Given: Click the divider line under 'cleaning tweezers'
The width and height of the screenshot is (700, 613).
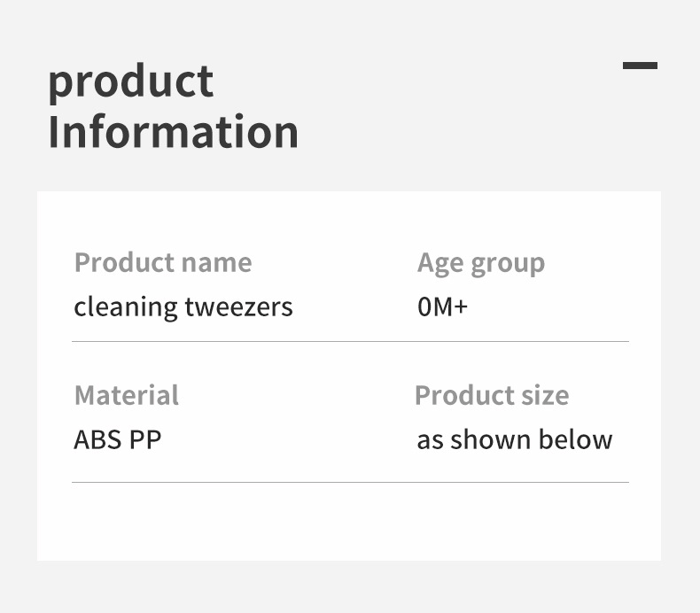Looking at the screenshot, I should coord(349,341).
